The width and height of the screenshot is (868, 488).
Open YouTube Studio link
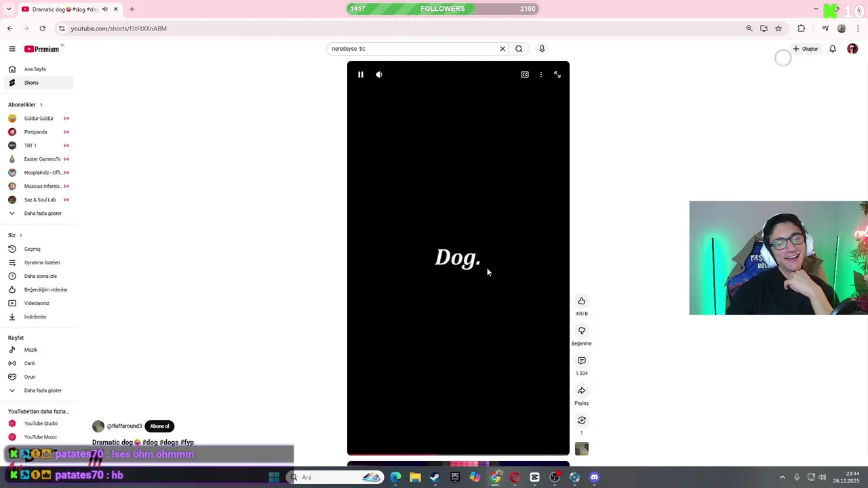(x=39, y=424)
